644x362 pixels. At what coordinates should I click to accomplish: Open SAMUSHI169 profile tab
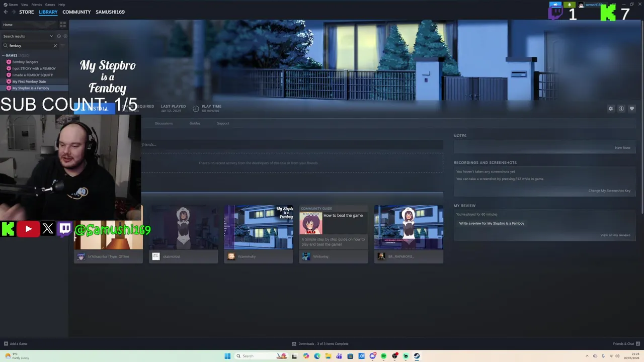click(110, 12)
